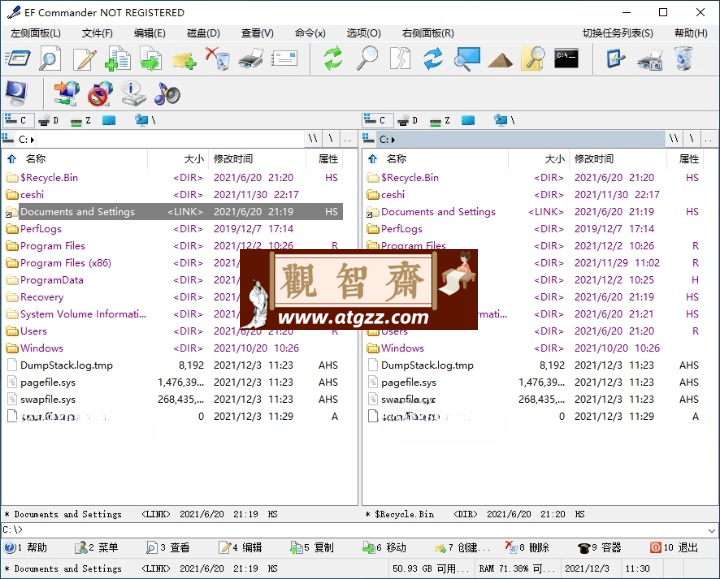Image resolution: width=720 pixels, height=579 pixels.
Task: Open the 磁盘(D) menu
Action: click(203, 33)
